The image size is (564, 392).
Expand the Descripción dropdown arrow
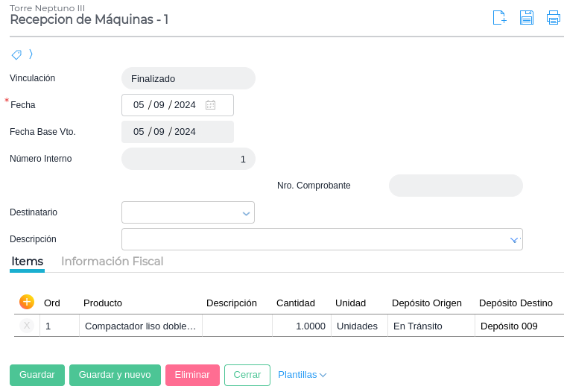(x=513, y=240)
